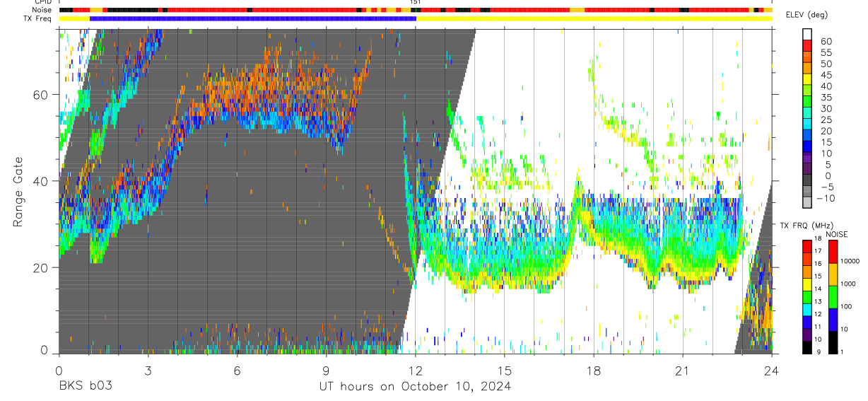
Task: Click the "35" tick on the ELEV scale
Action: (826, 98)
